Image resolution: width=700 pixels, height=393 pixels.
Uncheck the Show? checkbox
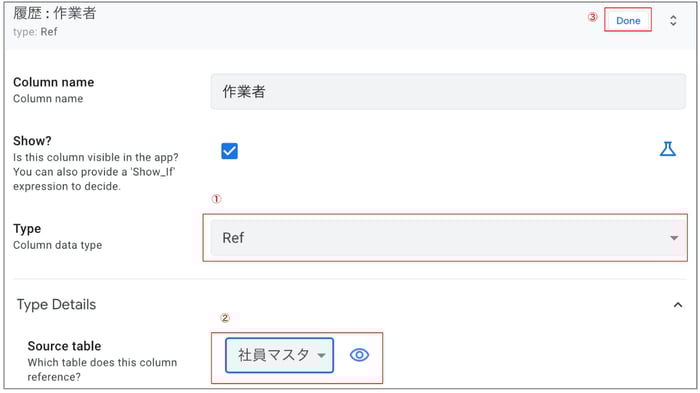tap(229, 151)
